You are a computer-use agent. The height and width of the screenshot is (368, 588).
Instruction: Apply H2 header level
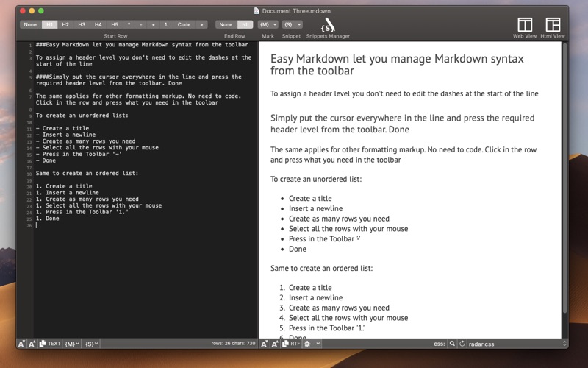pyautogui.click(x=65, y=24)
